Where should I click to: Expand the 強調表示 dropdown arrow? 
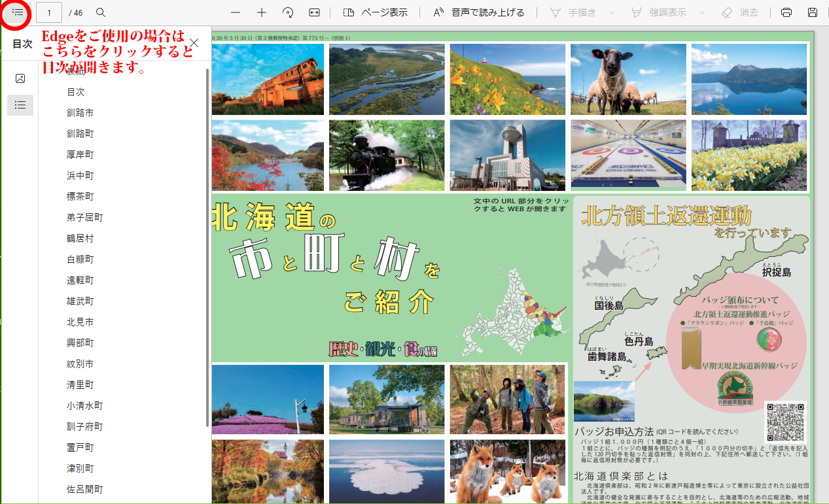pos(702,12)
